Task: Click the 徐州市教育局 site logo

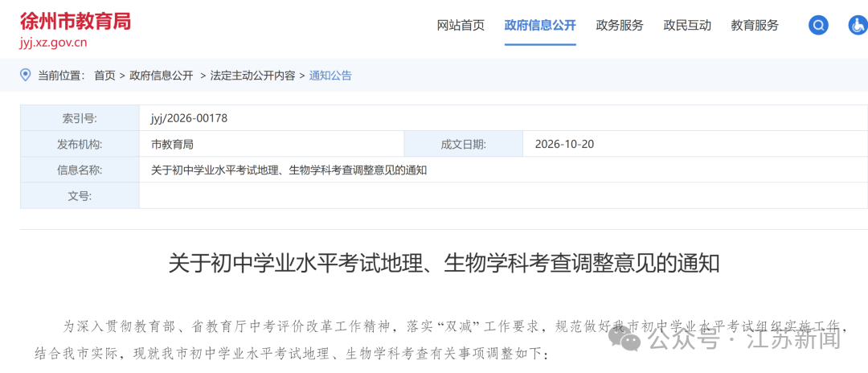Action: pyautogui.click(x=76, y=21)
